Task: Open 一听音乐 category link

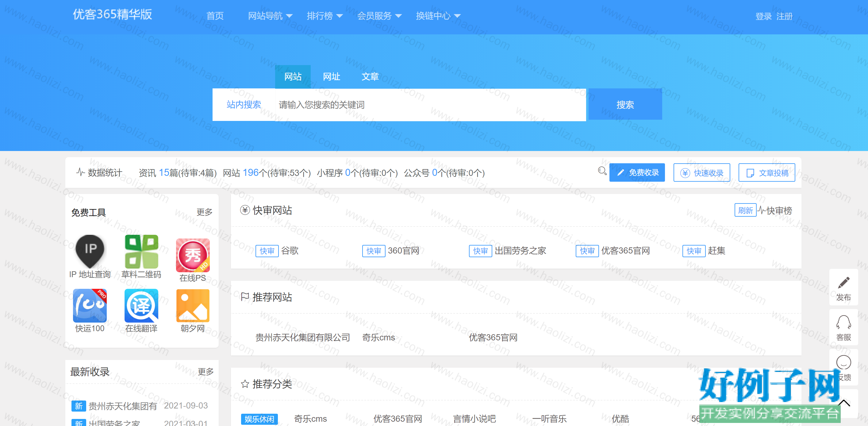Action: click(x=550, y=419)
